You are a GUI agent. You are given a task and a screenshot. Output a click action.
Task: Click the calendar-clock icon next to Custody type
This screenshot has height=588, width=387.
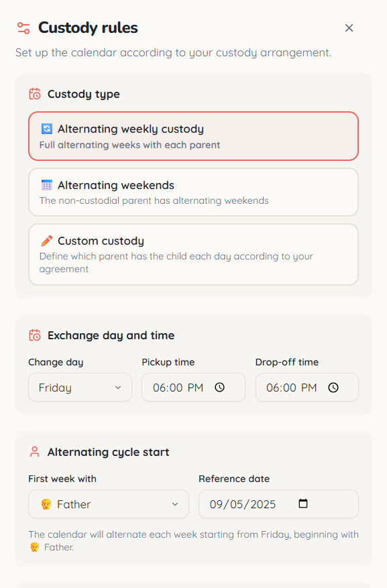pyautogui.click(x=35, y=94)
